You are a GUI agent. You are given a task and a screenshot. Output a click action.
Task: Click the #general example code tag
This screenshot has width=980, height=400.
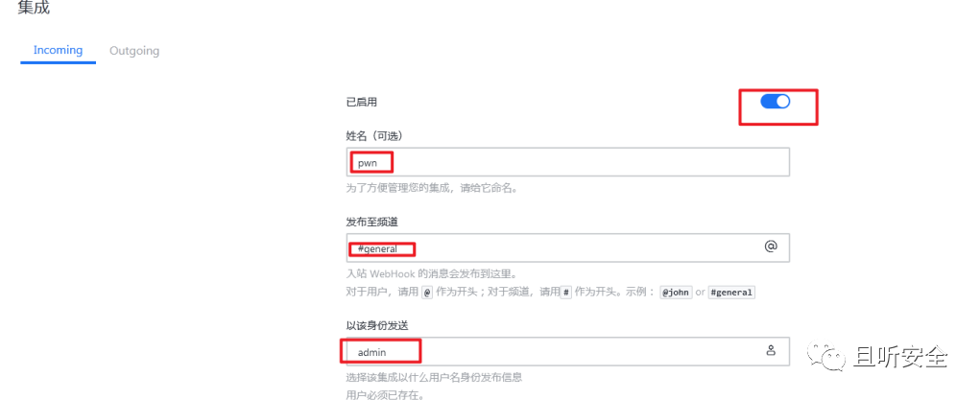(x=731, y=292)
